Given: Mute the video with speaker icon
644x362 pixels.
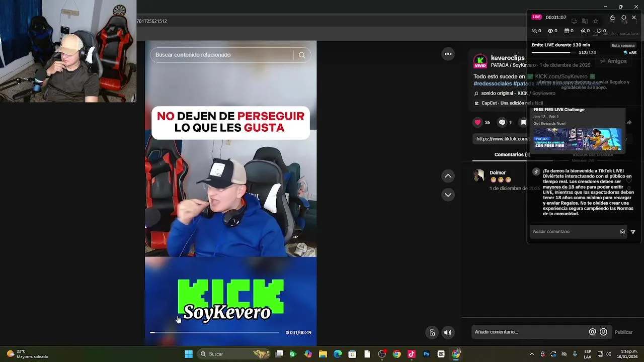Looking at the screenshot, I should (448, 332).
